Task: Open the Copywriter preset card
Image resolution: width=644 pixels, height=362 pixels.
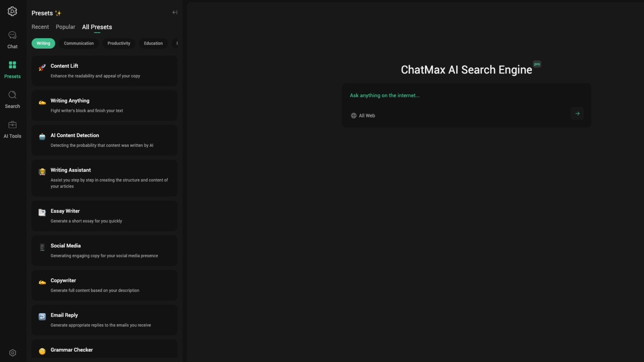Action: pyautogui.click(x=104, y=285)
